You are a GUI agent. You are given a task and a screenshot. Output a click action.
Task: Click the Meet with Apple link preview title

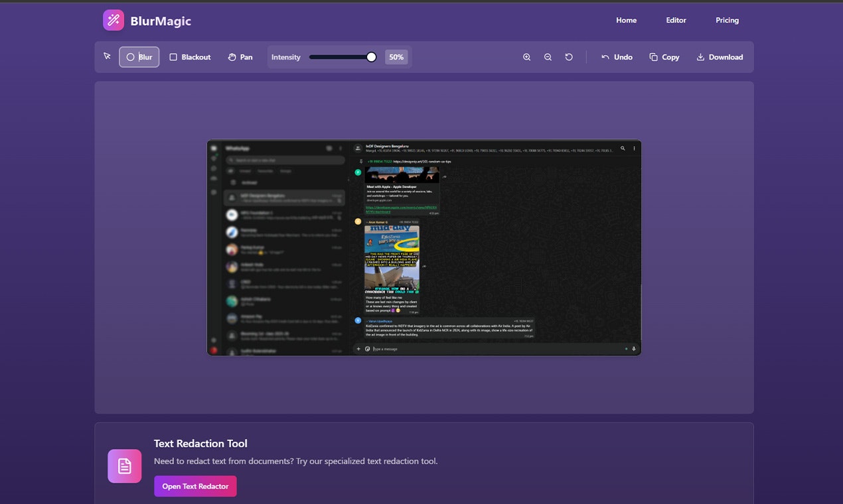tap(392, 186)
